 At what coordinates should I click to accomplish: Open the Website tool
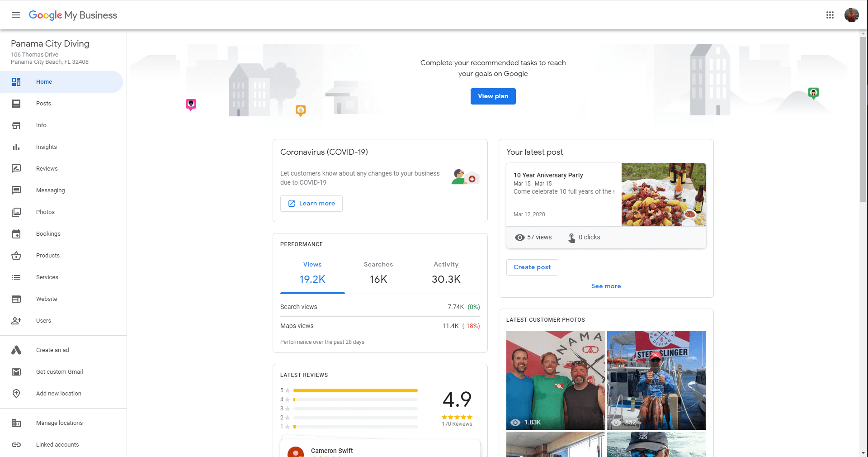46,299
